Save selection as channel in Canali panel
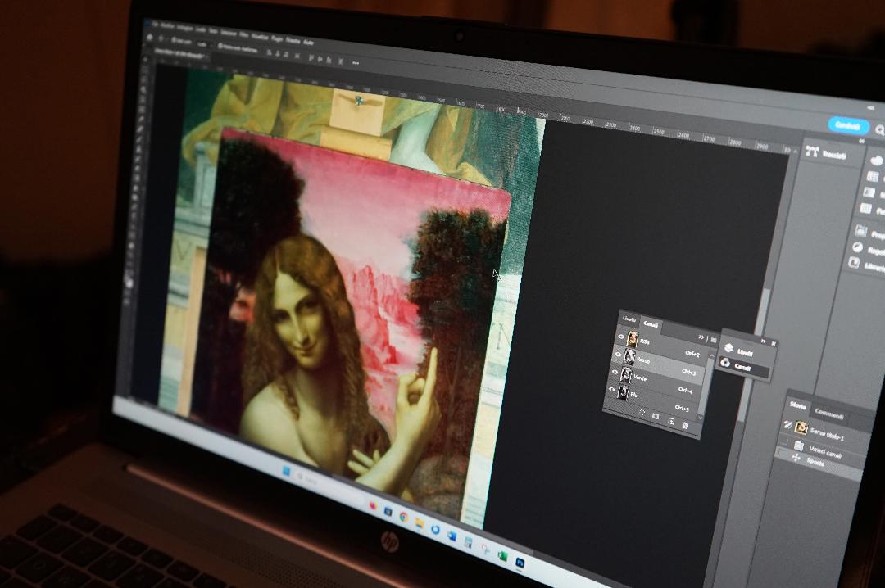 tap(656, 417)
